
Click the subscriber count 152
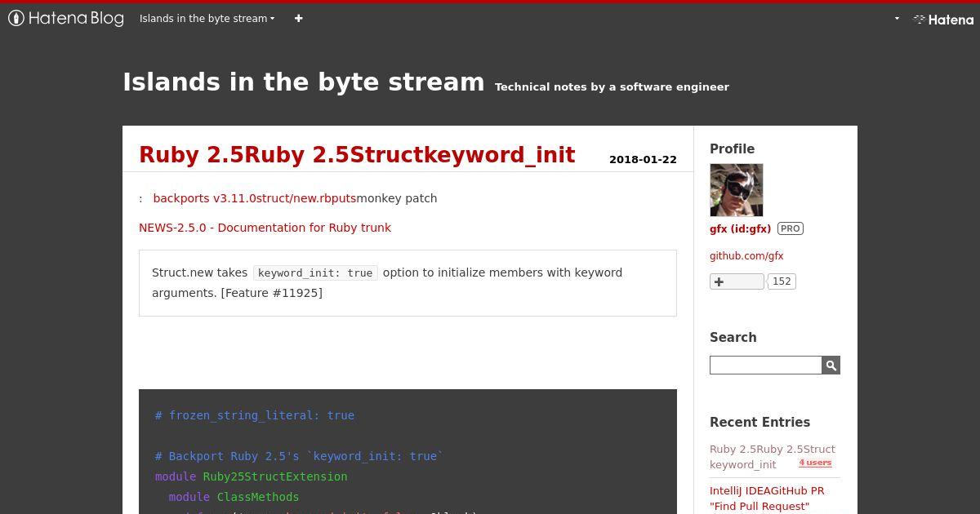pos(782,281)
